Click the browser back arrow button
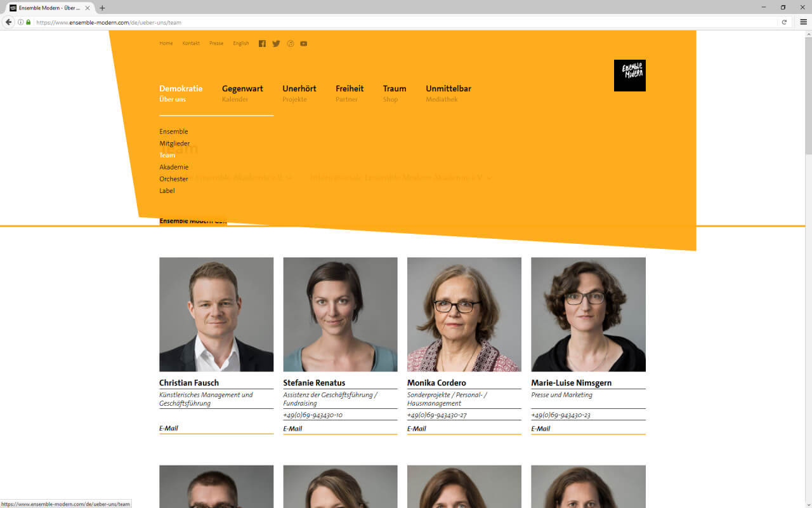Image resolution: width=812 pixels, height=508 pixels. pos(9,22)
